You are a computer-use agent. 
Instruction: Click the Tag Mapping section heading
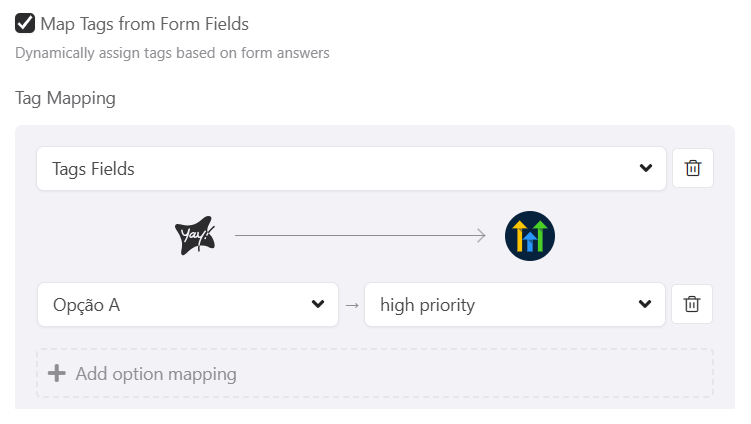[66, 98]
